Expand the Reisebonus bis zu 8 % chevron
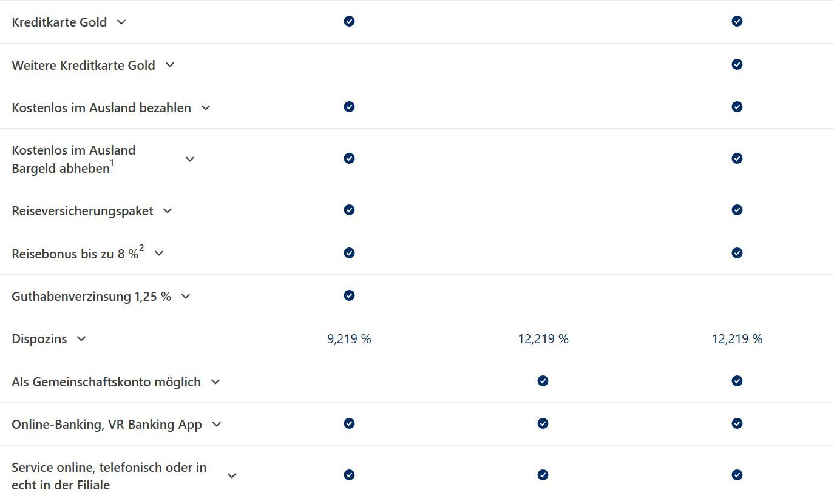Screen dimensions: 834x504 pyautogui.click(x=159, y=254)
